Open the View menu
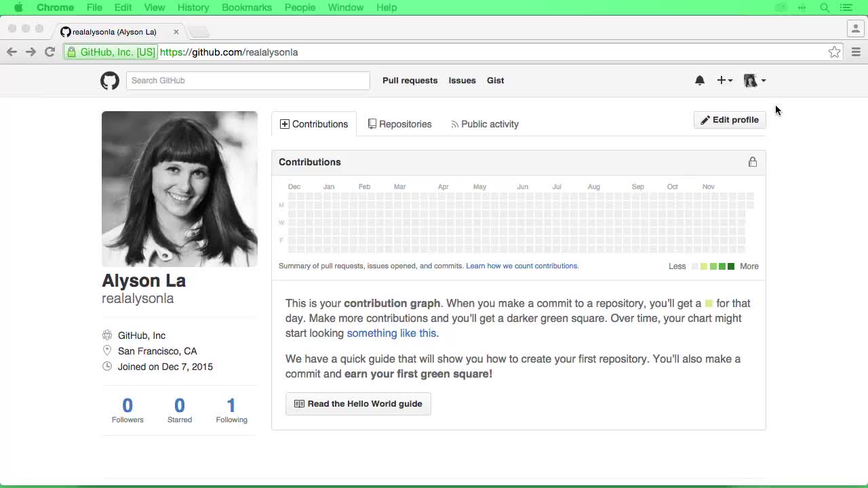868x488 pixels. pyautogui.click(x=155, y=7)
